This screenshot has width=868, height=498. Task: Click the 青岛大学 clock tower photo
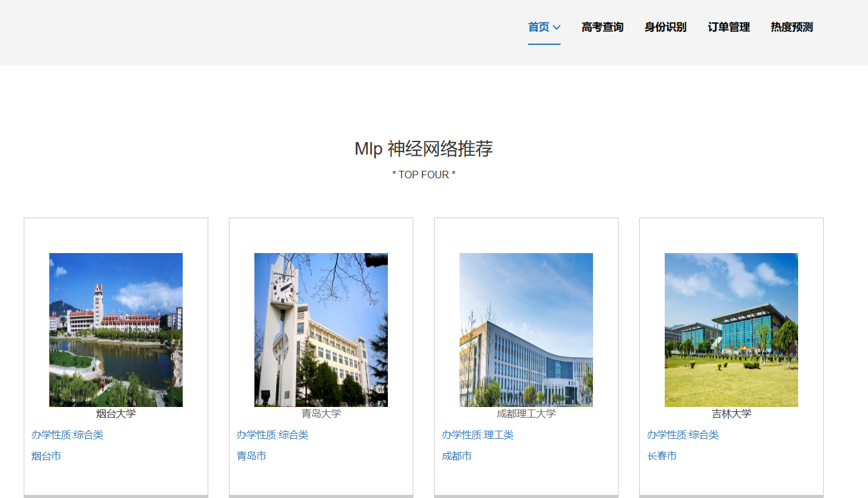(321, 330)
